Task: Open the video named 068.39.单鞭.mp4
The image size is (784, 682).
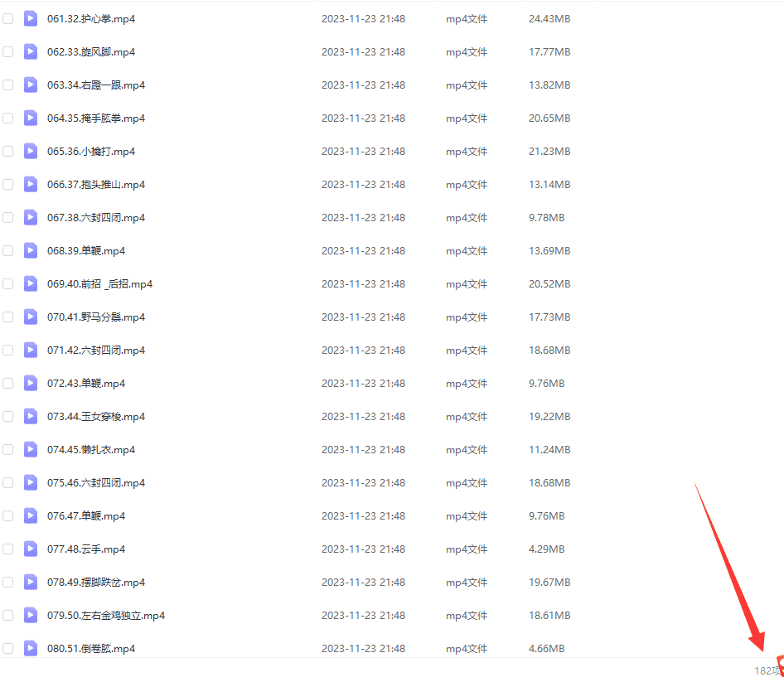Action: [86, 251]
